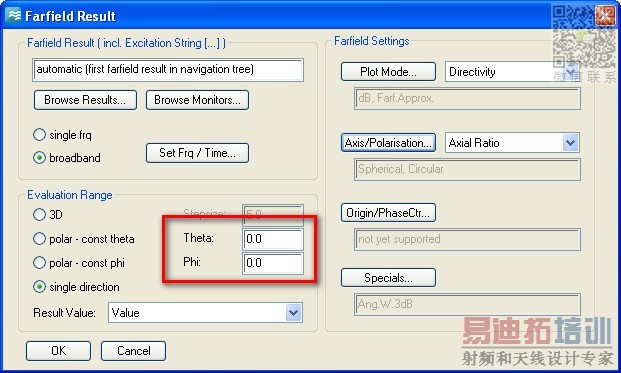Open Axis/Polarisation settings
The image size is (621, 373).
coord(388,143)
